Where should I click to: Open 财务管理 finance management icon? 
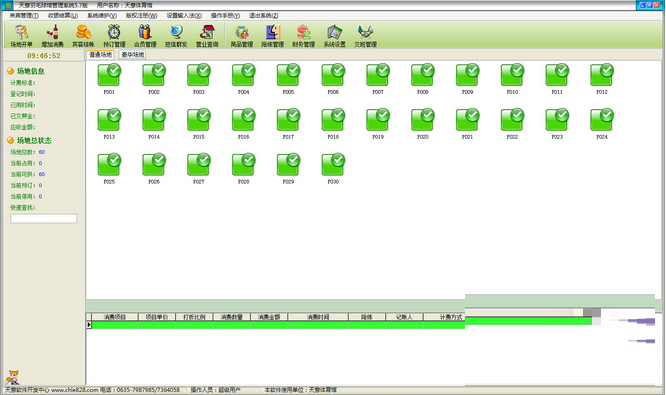(x=304, y=36)
